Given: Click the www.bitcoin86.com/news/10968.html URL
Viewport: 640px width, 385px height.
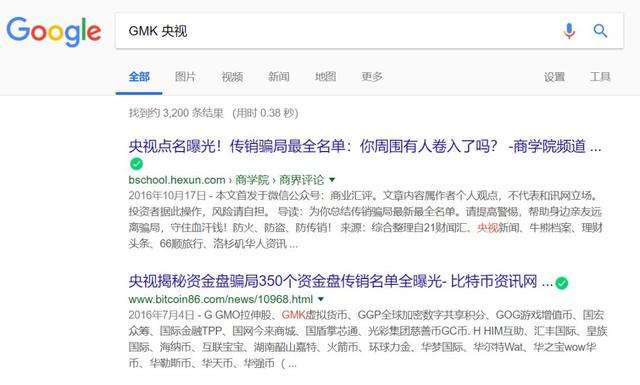Looking at the screenshot, I should pyautogui.click(x=221, y=299).
